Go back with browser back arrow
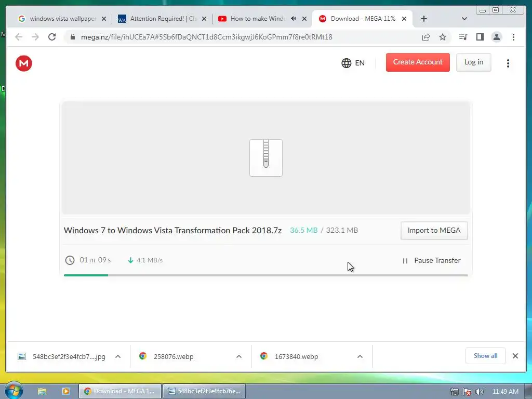Screen dimensions: 532x399 tap(19, 37)
